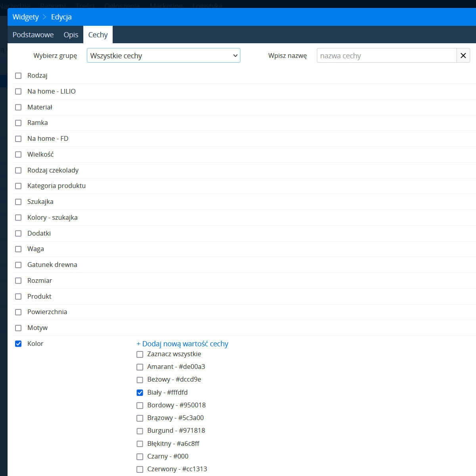Clear the feature name search with X icon
Viewport: 476px width, 476px height.
pos(463,56)
